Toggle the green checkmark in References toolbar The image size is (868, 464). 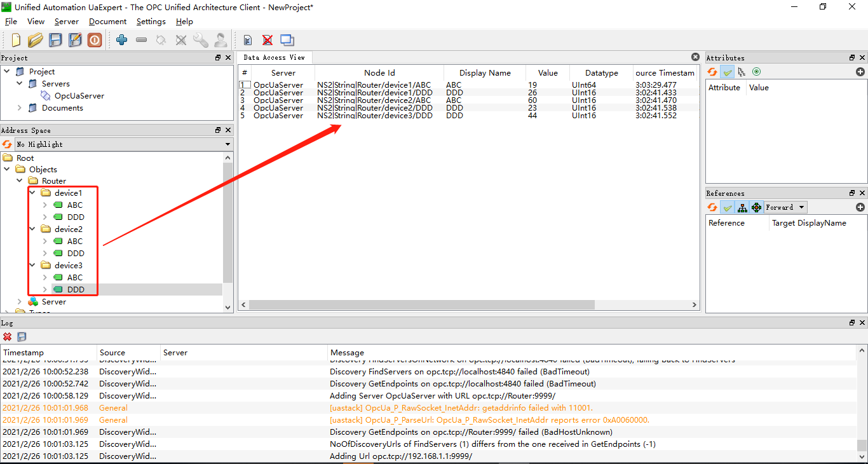[x=727, y=207]
